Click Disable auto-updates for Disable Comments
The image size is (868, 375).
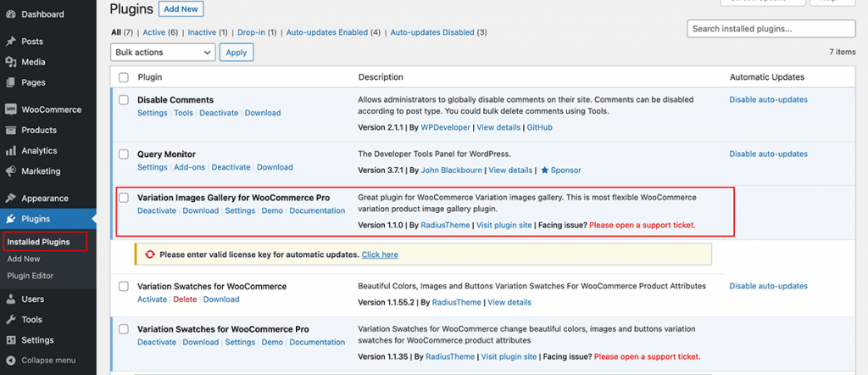click(x=768, y=100)
